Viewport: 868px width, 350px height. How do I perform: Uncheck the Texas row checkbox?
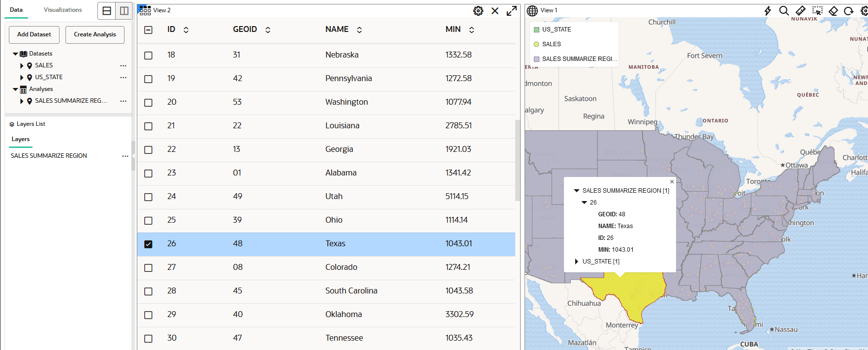(x=148, y=244)
